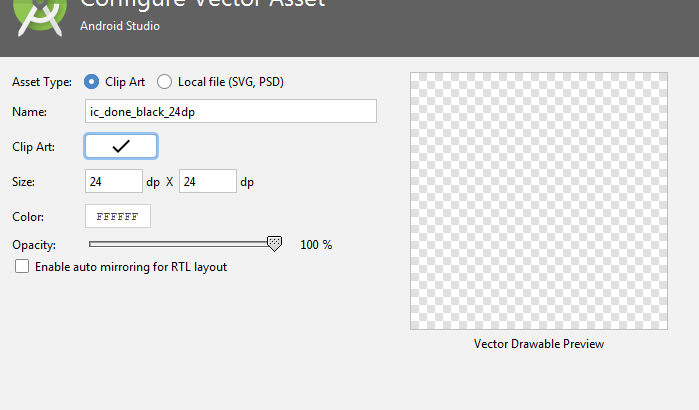Click the 100 % opacity value

coord(316,245)
